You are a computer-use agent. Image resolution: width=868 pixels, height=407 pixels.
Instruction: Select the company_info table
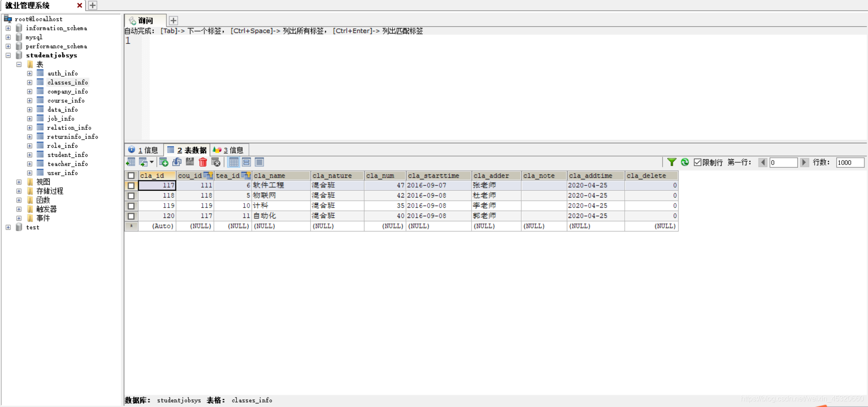[x=68, y=91]
